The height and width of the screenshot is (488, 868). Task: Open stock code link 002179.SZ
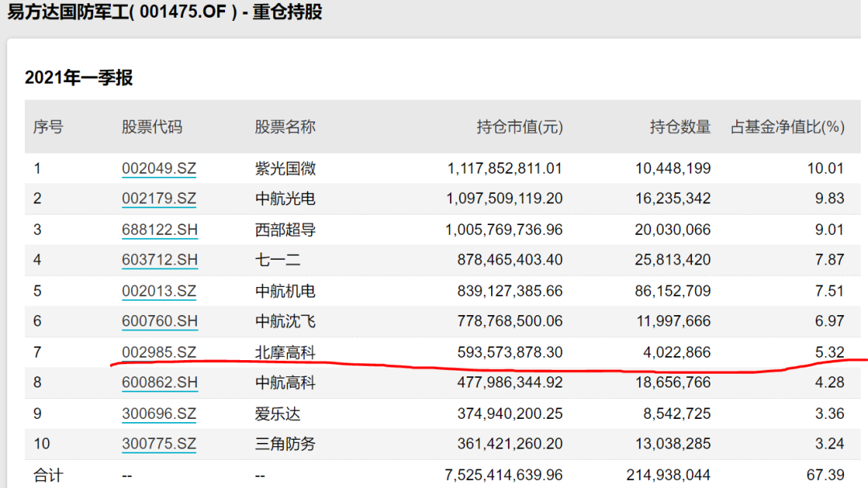[159, 199]
